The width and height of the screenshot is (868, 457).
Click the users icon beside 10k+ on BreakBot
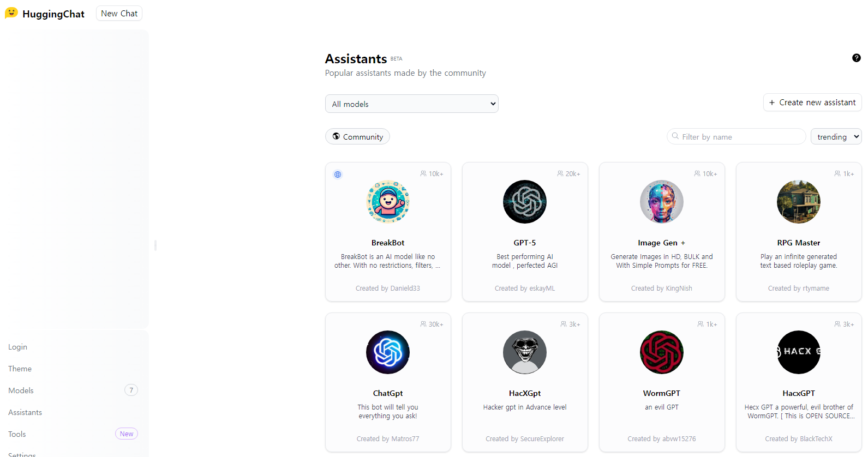coord(423,173)
